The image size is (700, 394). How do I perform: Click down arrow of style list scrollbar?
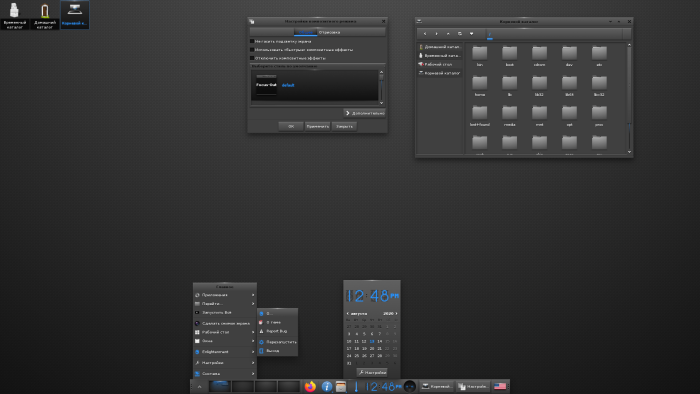click(381, 103)
